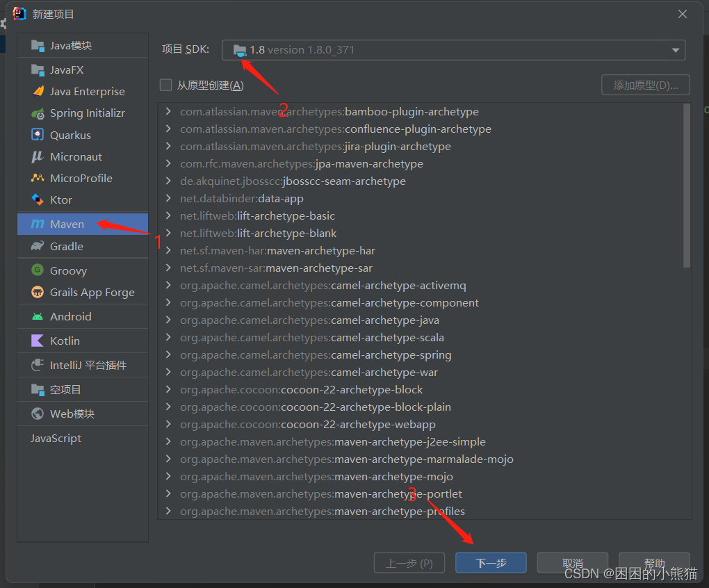Enable the 从原型创建 checkbox
Screen dimensions: 709x588
[x=166, y=85]
